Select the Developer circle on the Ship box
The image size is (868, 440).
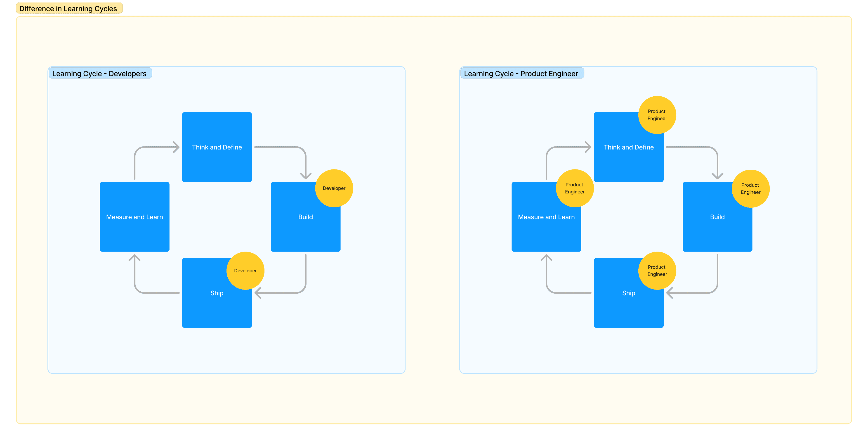tap(245, 271)
